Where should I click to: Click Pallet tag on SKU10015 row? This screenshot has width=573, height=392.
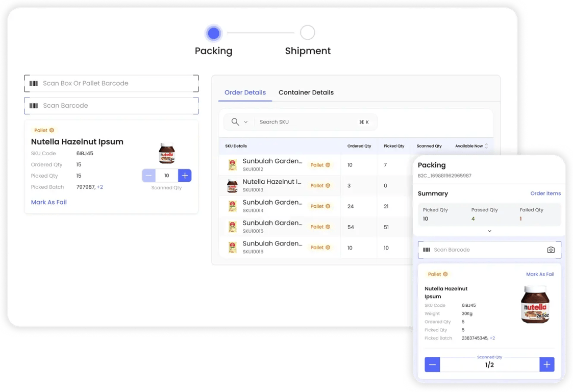pyautogui.click(x=320, y=227)
